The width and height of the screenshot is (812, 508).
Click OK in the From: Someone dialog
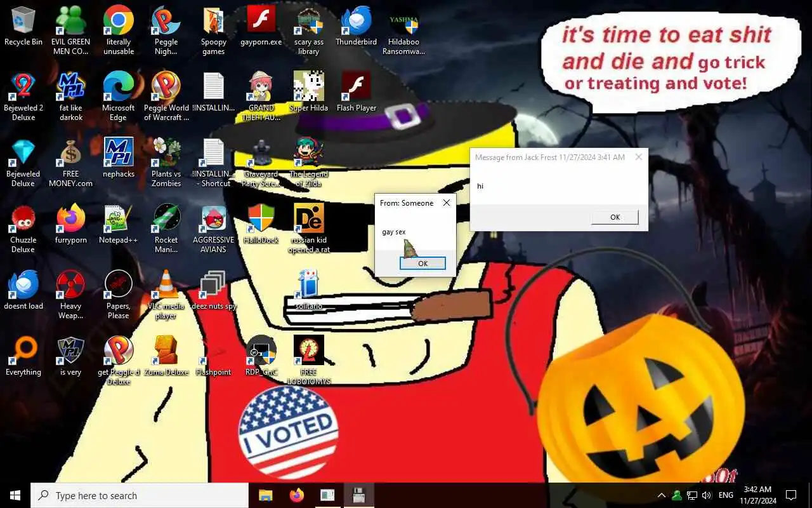point(422,264)
